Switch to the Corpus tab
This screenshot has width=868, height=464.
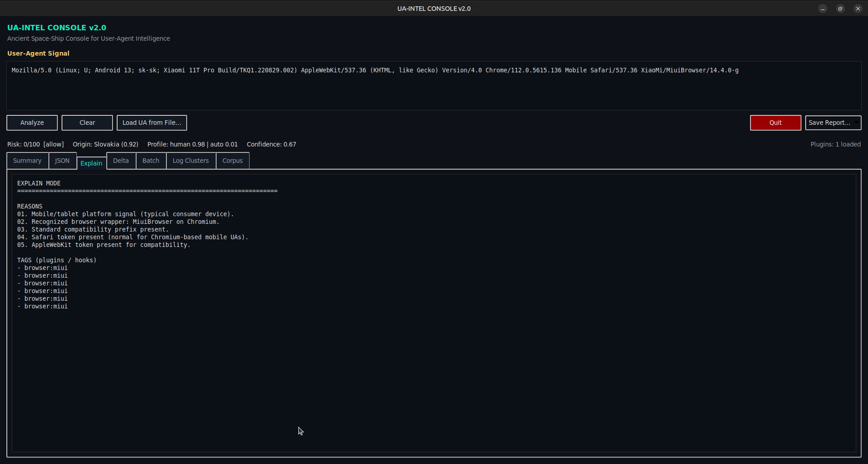(232, 161)
